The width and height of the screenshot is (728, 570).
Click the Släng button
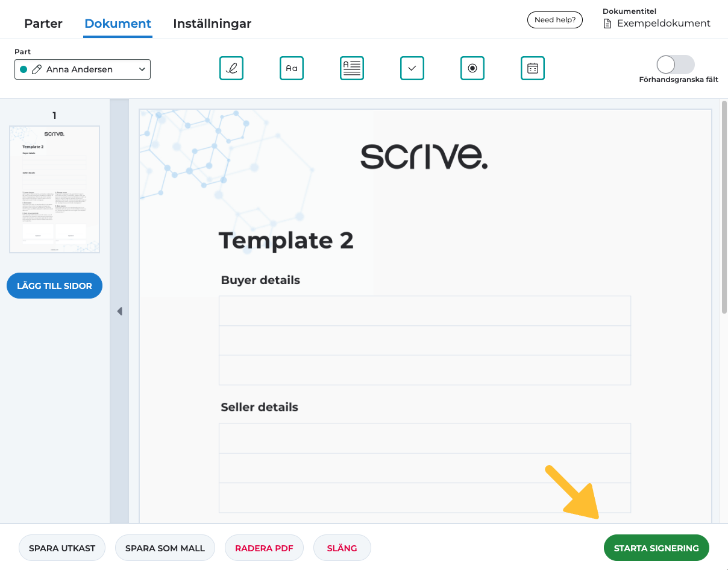click(x=342, y=548)
